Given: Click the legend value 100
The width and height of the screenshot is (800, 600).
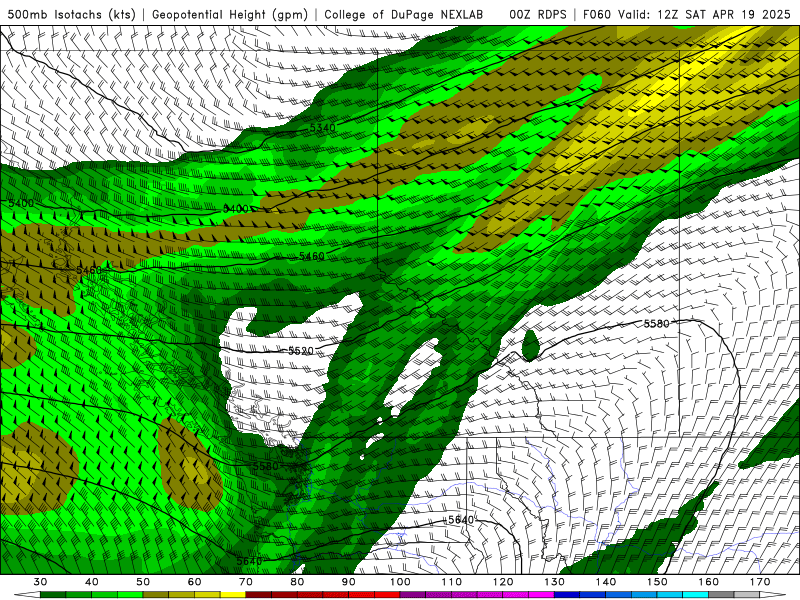Looking at the screenshot, I should 400,582.
